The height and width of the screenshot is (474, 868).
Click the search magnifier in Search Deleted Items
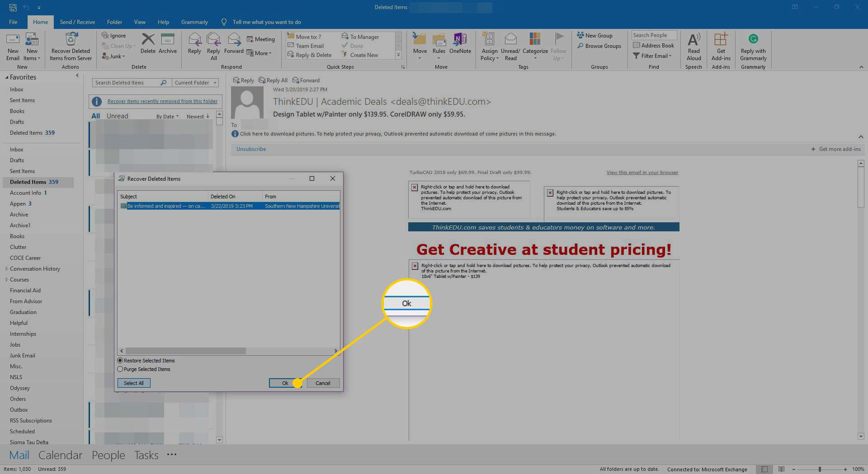(164, 83)
